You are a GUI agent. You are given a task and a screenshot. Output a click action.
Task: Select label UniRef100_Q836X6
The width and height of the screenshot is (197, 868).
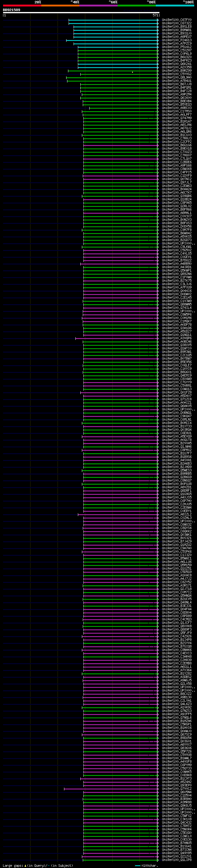tap(177, 748)
